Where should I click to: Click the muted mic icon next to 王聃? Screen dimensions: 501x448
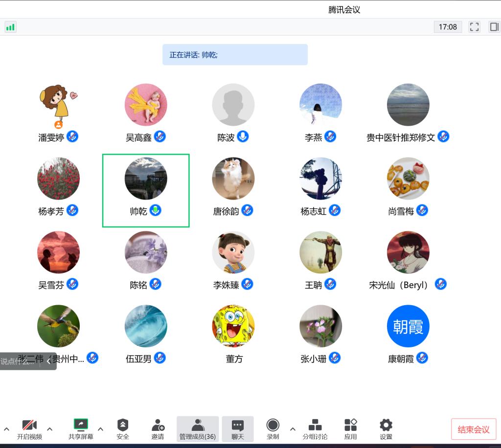point(330,284)
